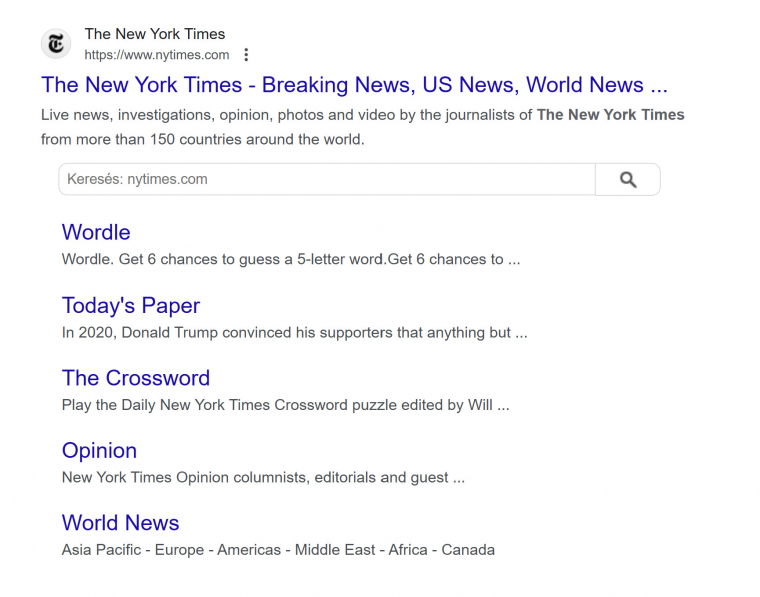Screen dimensions: 760x597
Task: Click the Wordle 6 chances description text
Action: click(x=291, y=259)
